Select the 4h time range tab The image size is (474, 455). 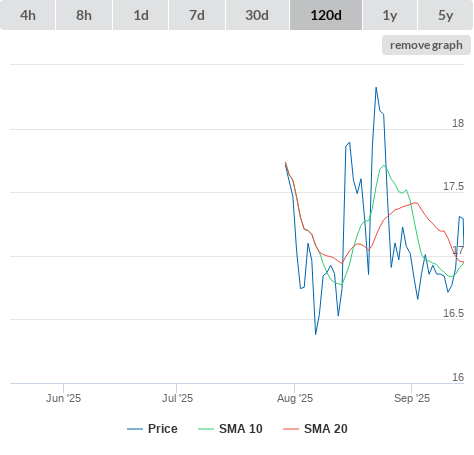tap(28, 15)
